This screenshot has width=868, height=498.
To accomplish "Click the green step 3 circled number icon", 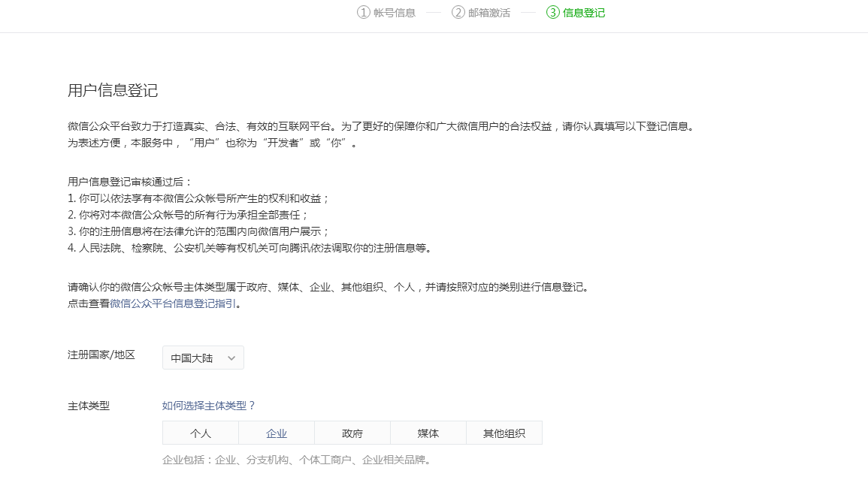I will pos(553,12).
